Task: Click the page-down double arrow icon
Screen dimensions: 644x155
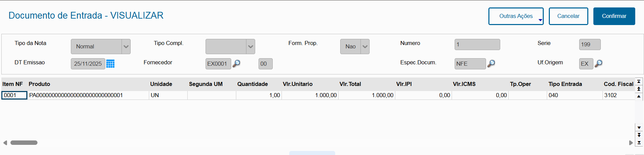Action: (x=639, y=135)
